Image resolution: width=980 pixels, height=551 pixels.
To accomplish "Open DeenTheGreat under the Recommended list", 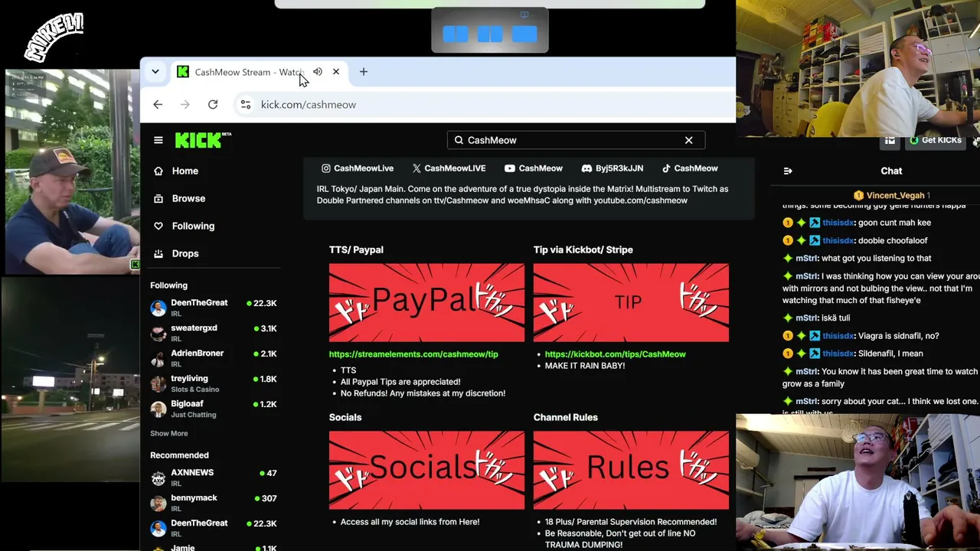I will point(214,528).
